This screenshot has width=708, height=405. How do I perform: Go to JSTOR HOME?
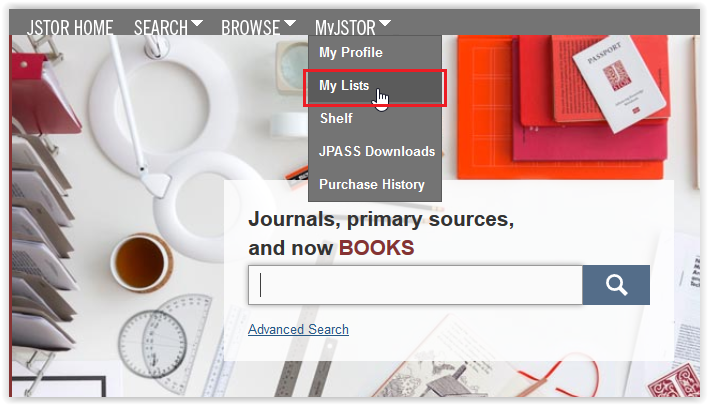[70, 28]
